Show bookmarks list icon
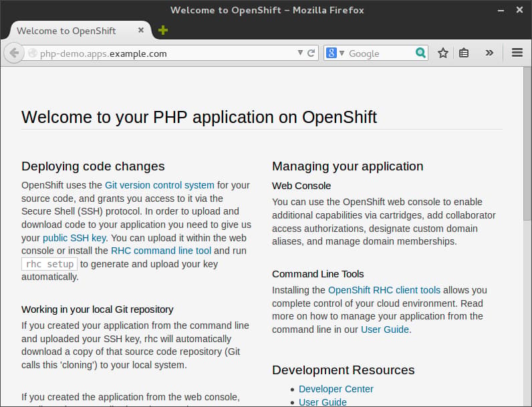This screenshot has height=407, width=532. click(x=464, y=53)
